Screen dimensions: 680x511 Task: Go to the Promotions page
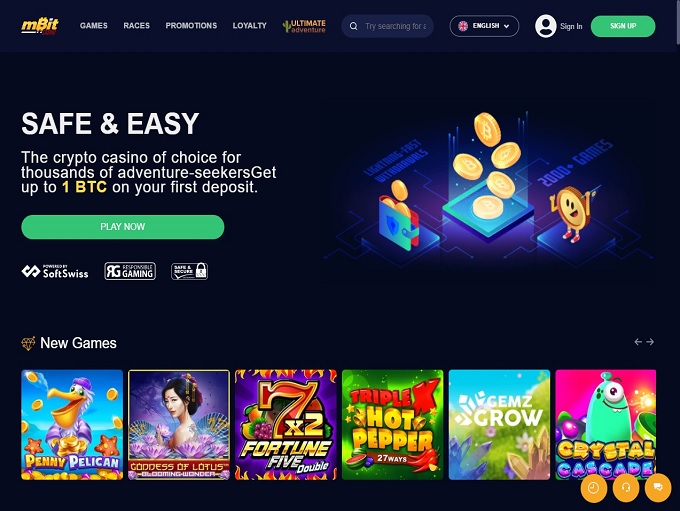pyautogui.click(x=191, y=26)
